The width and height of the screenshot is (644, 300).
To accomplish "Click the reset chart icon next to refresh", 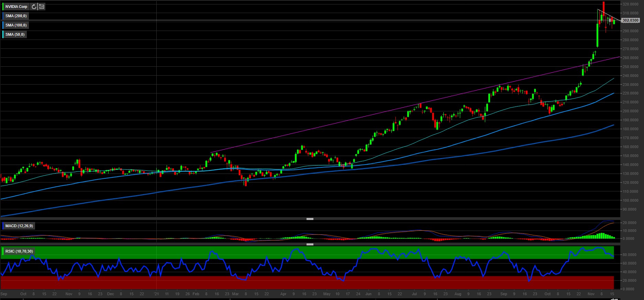I will click(42, 7).
